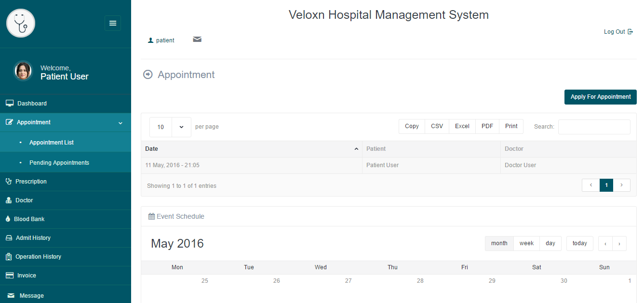Sort table by Date column arrow
The image size is (644, 303).
point(356,149)
